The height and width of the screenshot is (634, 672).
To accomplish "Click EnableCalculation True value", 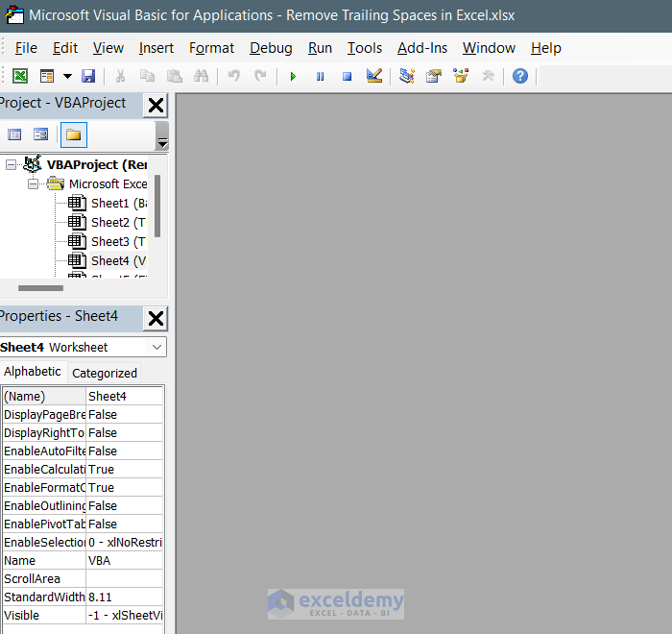I will (125, 470).
